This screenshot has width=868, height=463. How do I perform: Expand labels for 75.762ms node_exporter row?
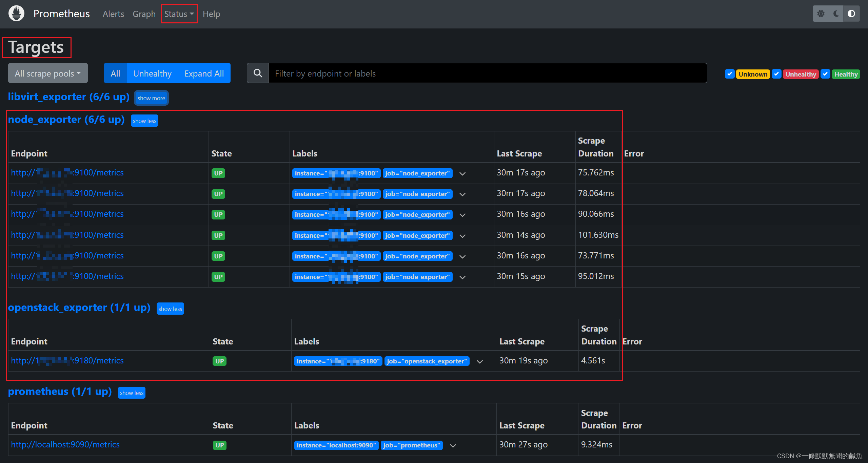(462, 173)
